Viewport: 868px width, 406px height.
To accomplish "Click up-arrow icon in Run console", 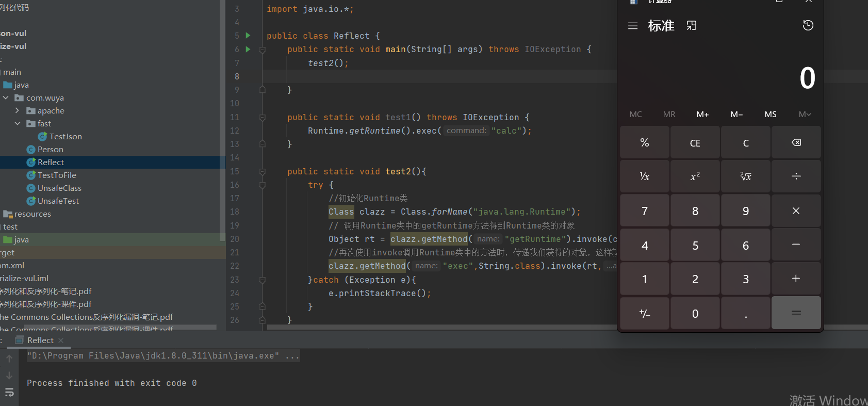I will coord(9,358).
